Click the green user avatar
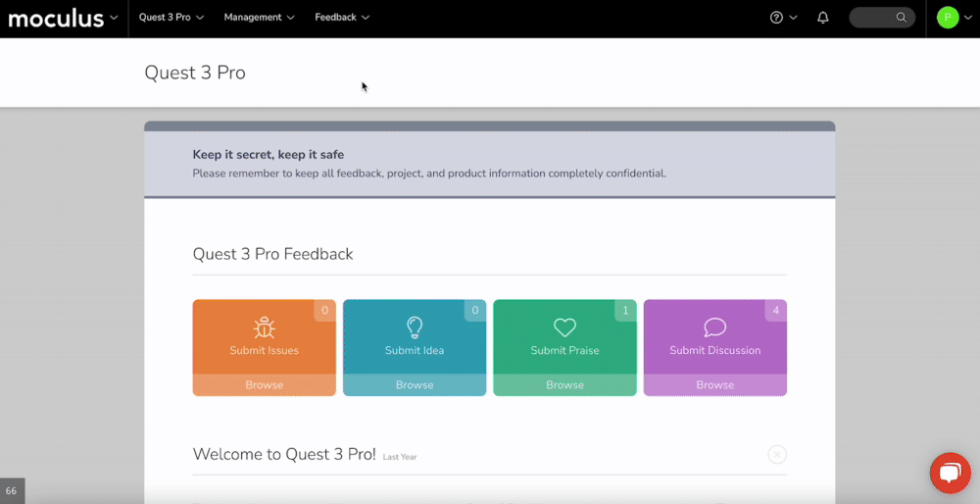980x504 pixels. (x=947, y=18)
